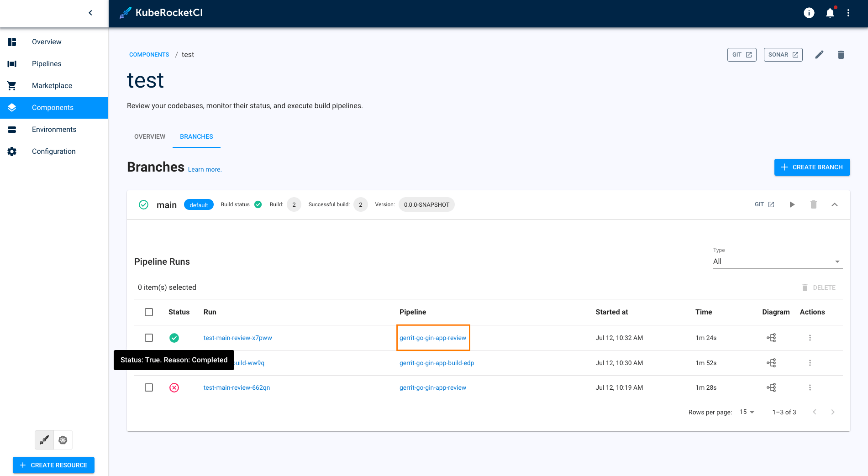The image size is (868, 476).
Task: Check the test-main-review-662qn run checkbox
Action: [x=149, y=387]
